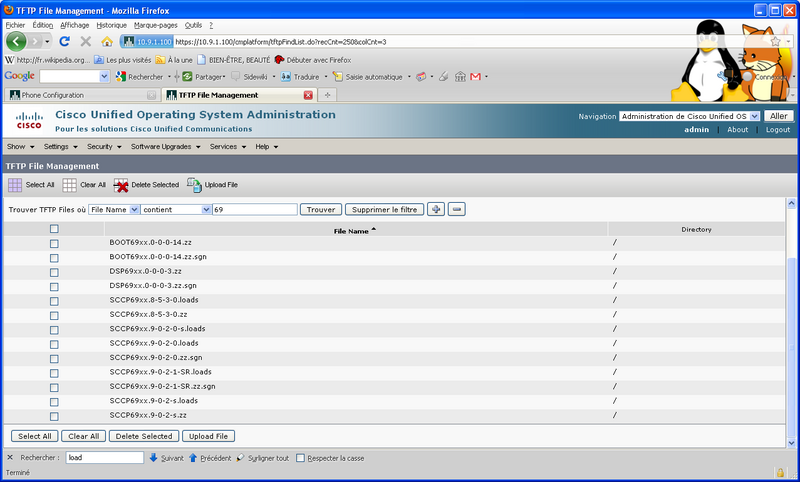The image size is (800, 482).
Task: Open the File Name filter dropdown
Action: coord(114,210)
